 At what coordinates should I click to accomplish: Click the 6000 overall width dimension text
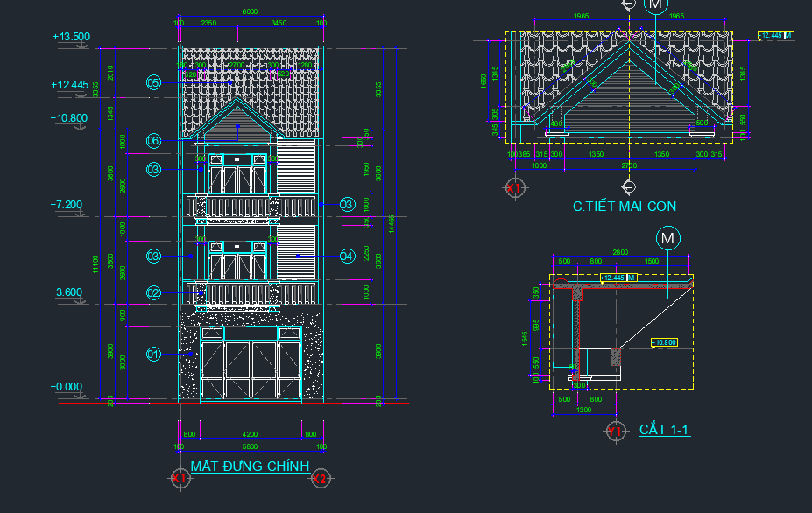pos(250,11)
